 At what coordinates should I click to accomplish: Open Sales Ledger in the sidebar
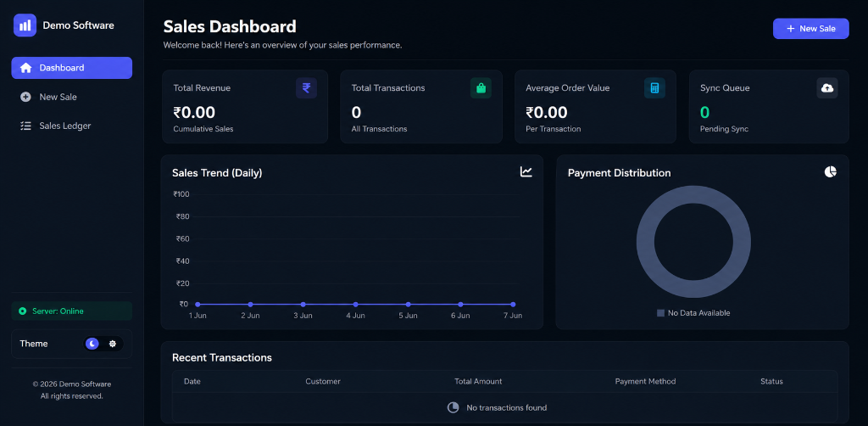click(72, 126)
